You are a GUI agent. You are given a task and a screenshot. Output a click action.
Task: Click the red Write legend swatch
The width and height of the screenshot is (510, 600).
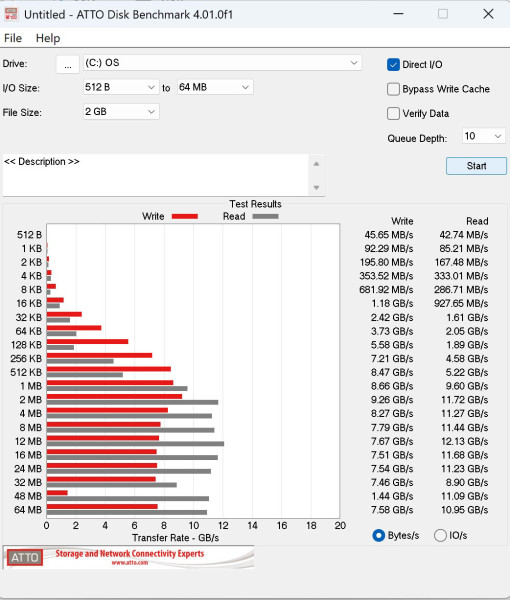[x=185, y=217]
